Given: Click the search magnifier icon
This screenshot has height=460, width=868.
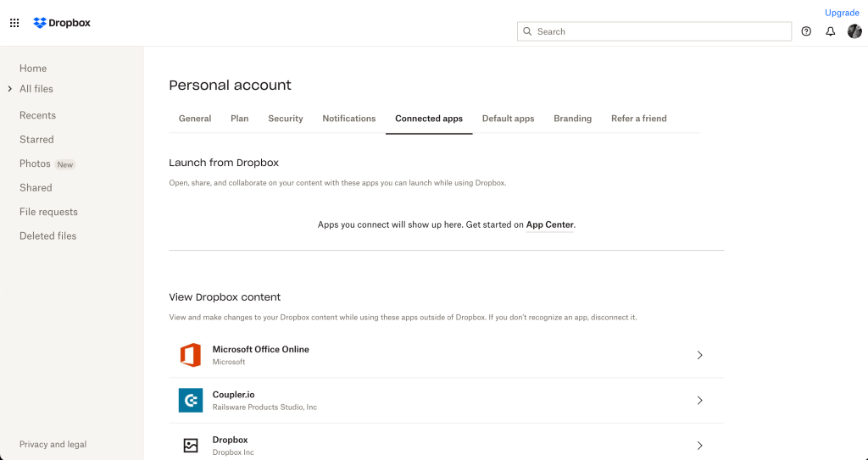Looking at the screenshot, I should pos(527,31).
